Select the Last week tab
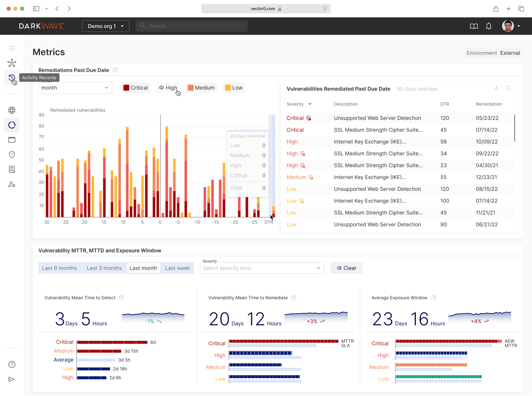The height and width of the screenshot is (396, 532). click(x=177, y=268)
